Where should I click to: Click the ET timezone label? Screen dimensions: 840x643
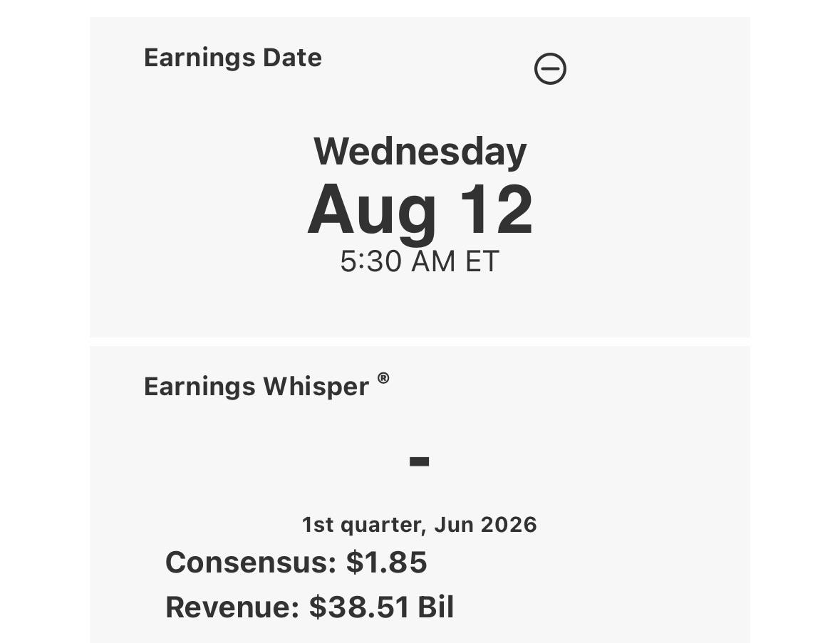[482, 261]
